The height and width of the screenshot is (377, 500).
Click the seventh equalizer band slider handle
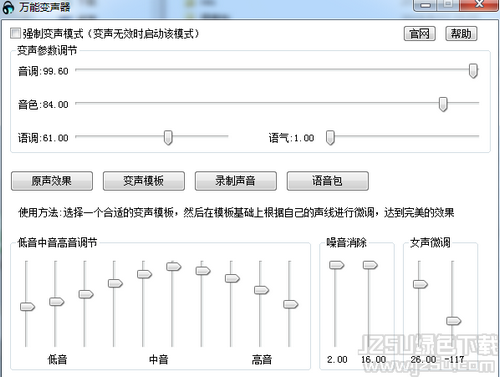203,271
